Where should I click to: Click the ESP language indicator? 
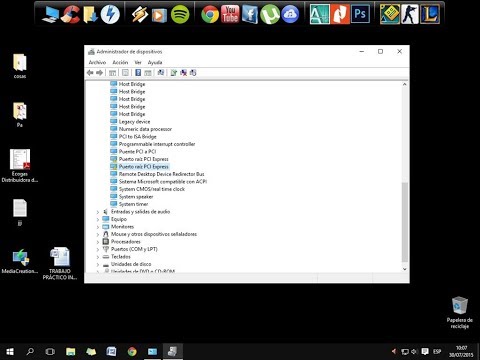pos(437,351)
